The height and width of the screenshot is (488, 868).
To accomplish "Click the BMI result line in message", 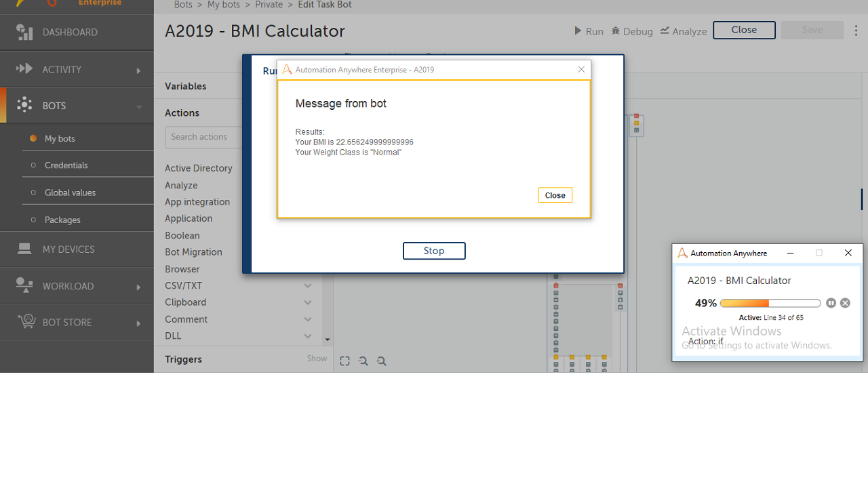I will pyautogui.click(x=354, y=142).
